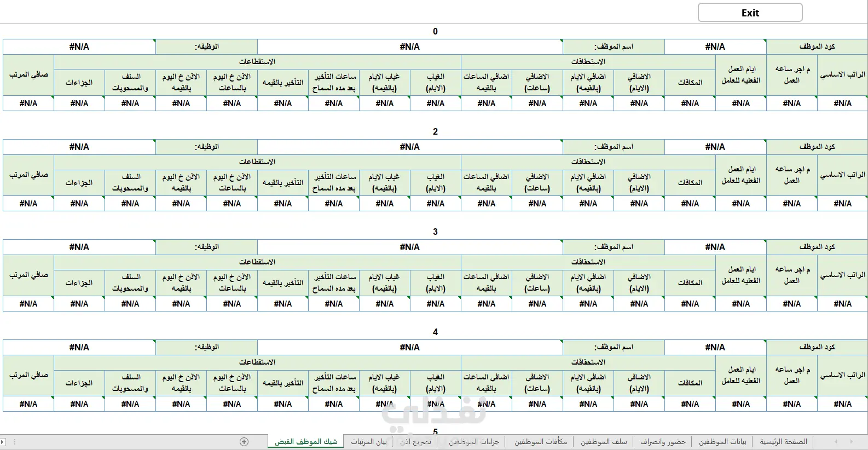Select the الاستحقاقات header in slip 3
Image resolution: width=868 pixels, height=450 pixels.
click(x=588, y=262)
